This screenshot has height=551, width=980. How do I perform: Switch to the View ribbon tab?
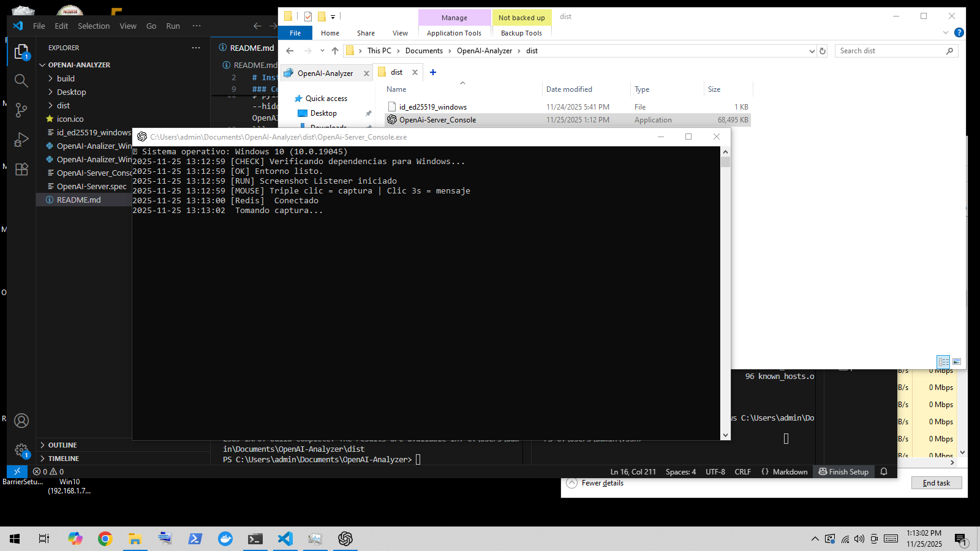point(400,33)
